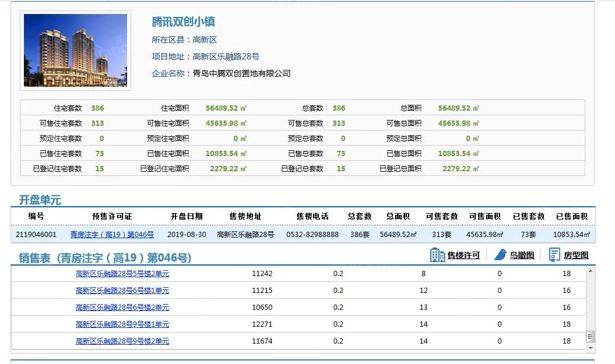This screenshot has width=615, height=364.
Task: Click the 售楼电话 column header
Action: [312, 216]
